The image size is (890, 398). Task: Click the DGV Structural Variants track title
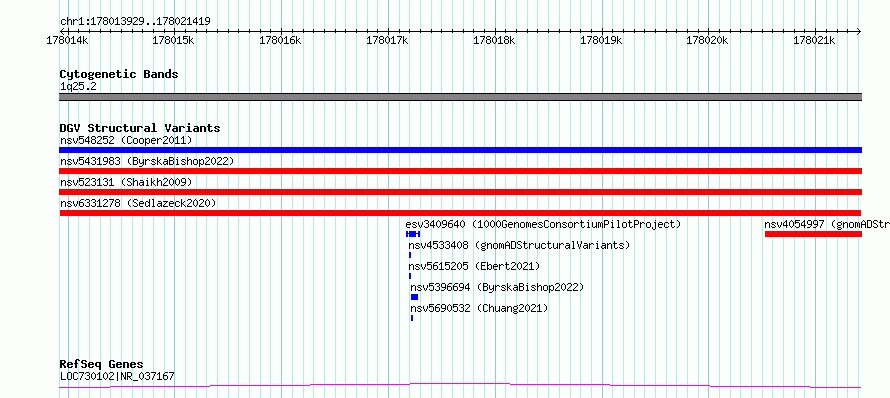tap(140, 128)
